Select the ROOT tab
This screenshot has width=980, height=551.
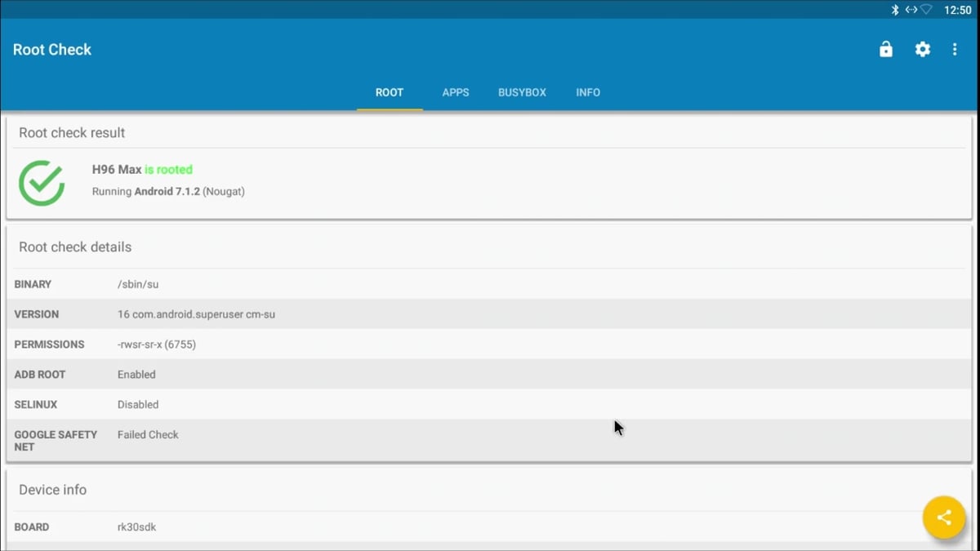pyautogui.click(x=389, y=92)
